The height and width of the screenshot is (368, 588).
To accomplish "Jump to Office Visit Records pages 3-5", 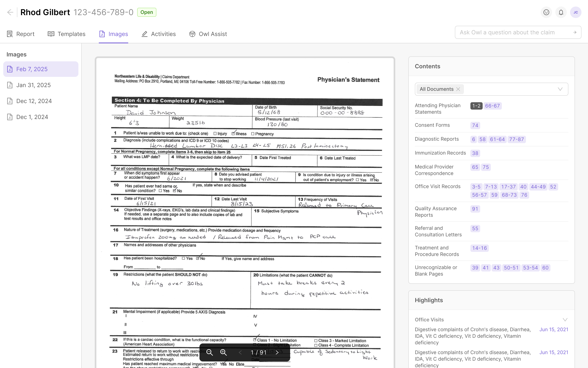I will pos(476,187).
